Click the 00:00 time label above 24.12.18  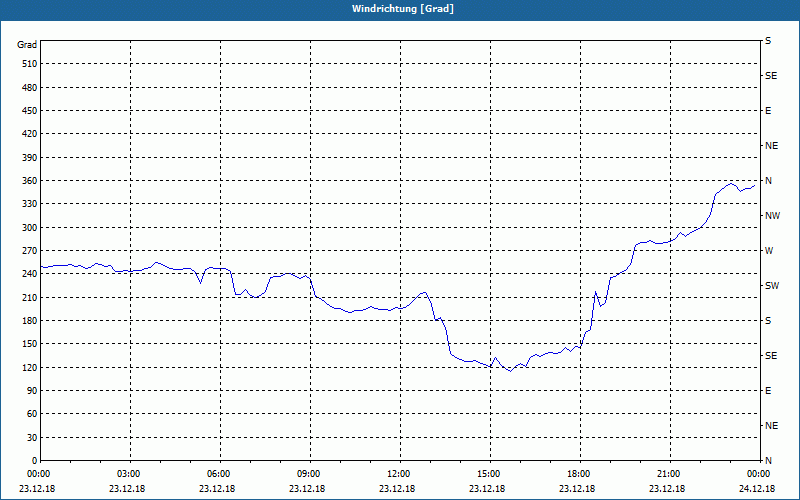[759, 474]
